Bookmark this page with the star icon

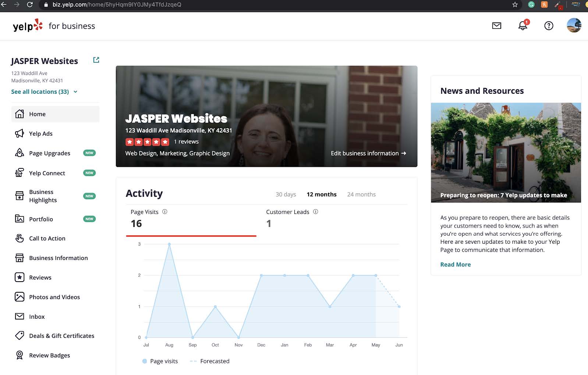(515, 5)
